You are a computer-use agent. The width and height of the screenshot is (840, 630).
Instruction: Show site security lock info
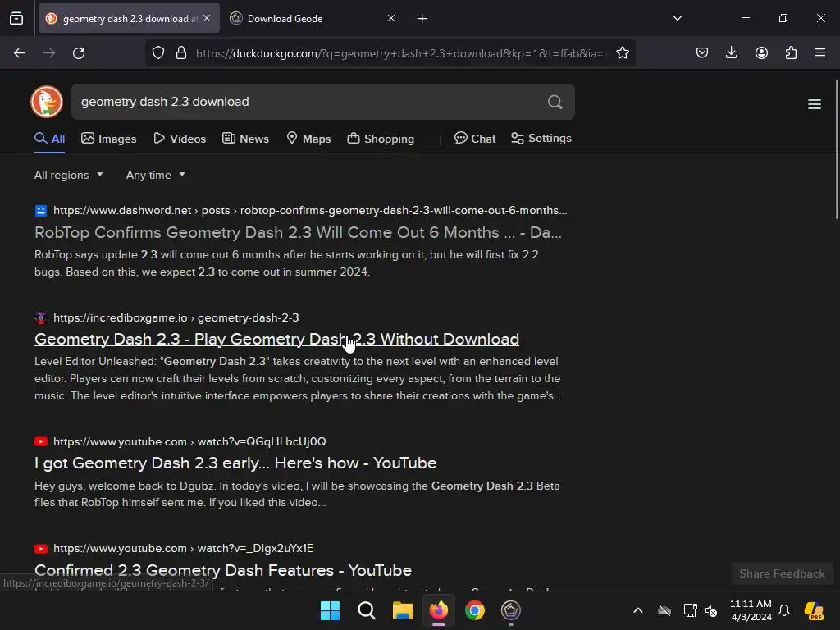(181, 53)
